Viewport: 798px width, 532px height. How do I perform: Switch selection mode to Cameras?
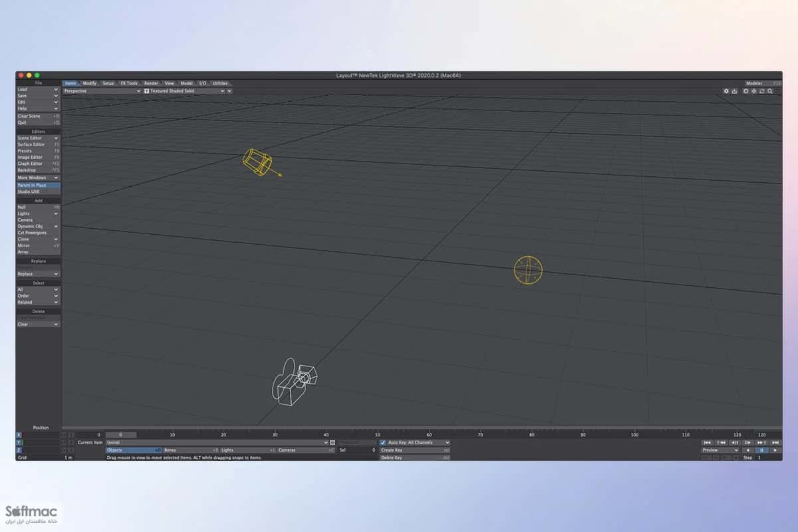(x=306, y=450)
